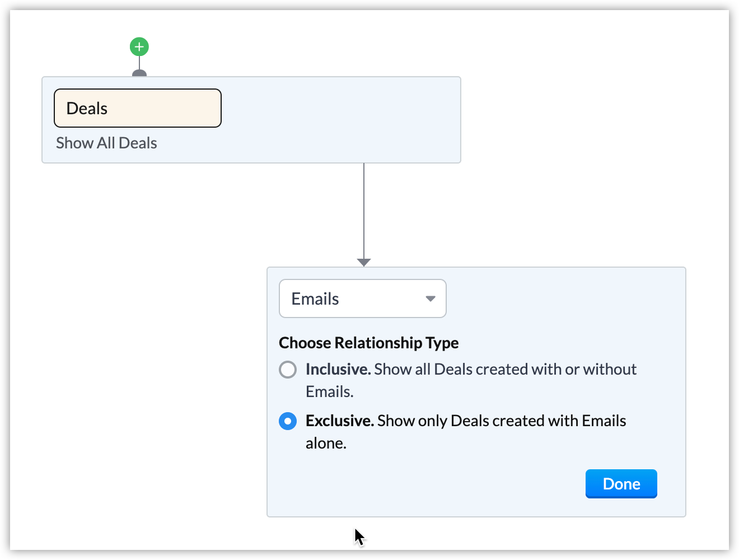
Task: Click the 'Show all Deals created with or without' label
Action: (505, 370)
